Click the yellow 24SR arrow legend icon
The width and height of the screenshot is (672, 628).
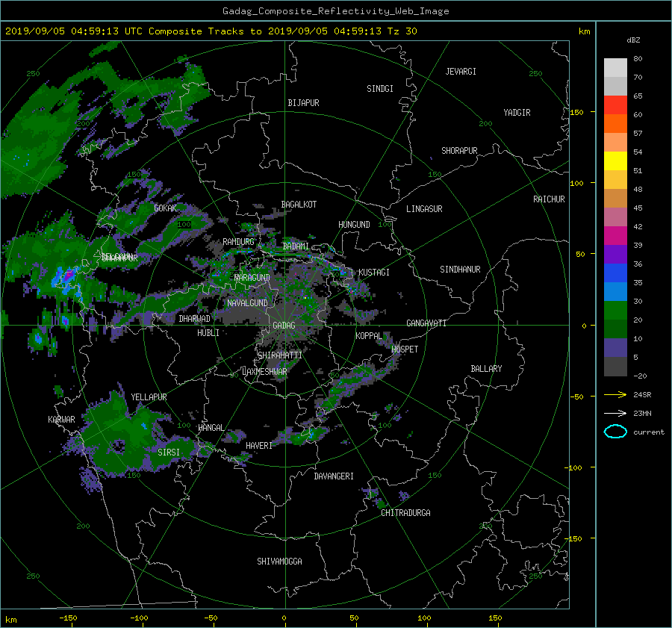click(615, 395)
